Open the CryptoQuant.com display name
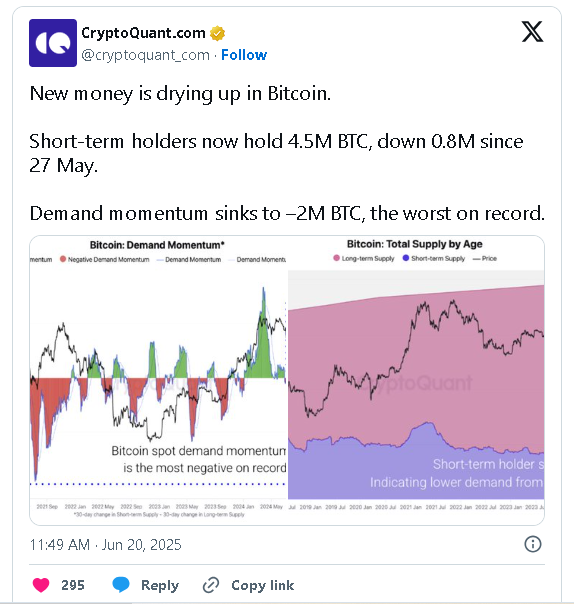Viewport: 574px width, 604px height. tap(143, 33)
